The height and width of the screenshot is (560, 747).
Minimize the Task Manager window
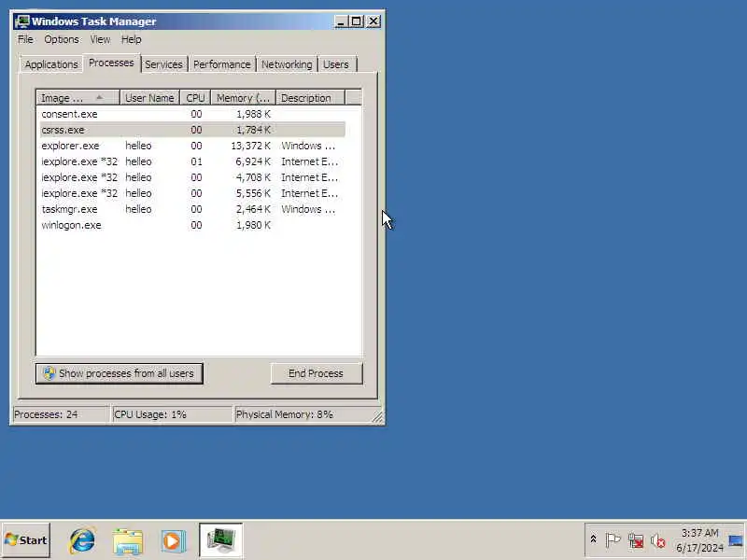(x=340, y=21)
